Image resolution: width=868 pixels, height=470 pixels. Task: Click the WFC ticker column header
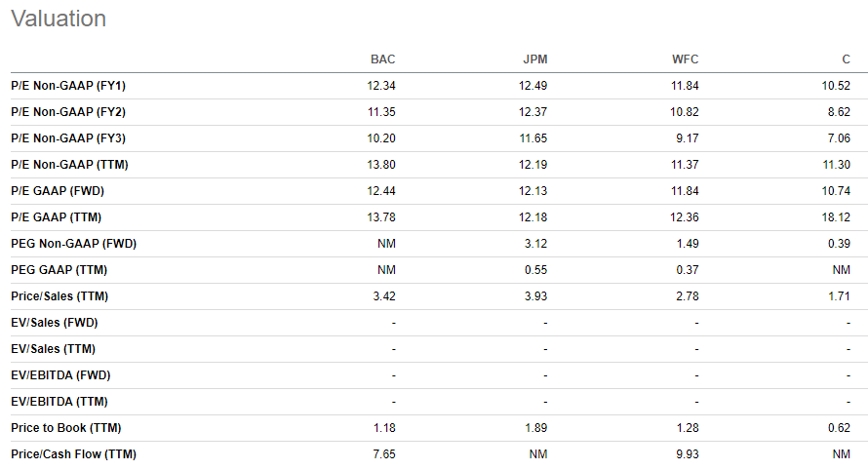pyautogui.click(x=685, y=59)
